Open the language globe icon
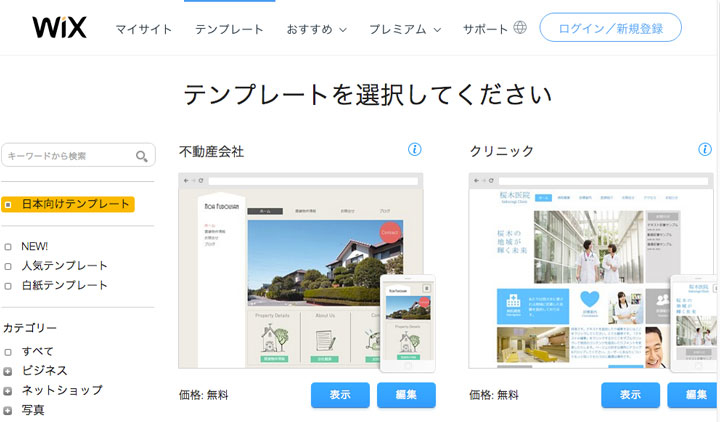This screenshot has width=720, height=422. pyautogui.click(x=520, y=28)
